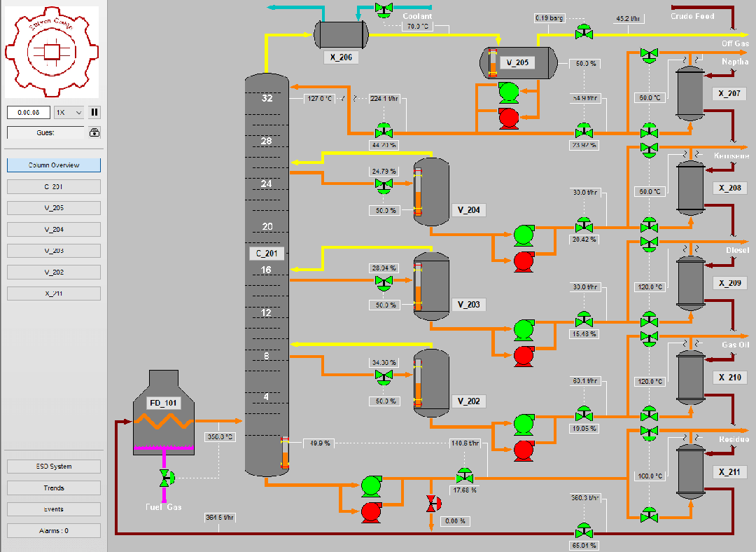Open the 1X simulation speed dropdown
The width and height of the screenshot is (756, 552).
[69, 112]
